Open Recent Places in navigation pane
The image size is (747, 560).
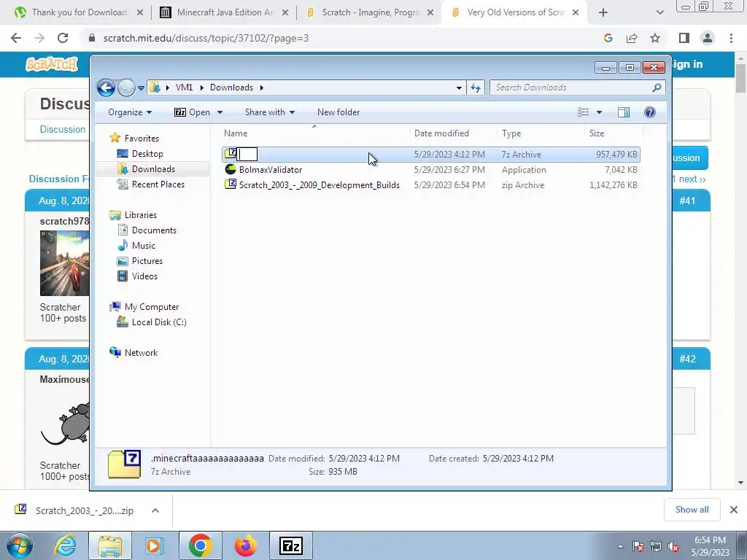click(x=158, y=184)
